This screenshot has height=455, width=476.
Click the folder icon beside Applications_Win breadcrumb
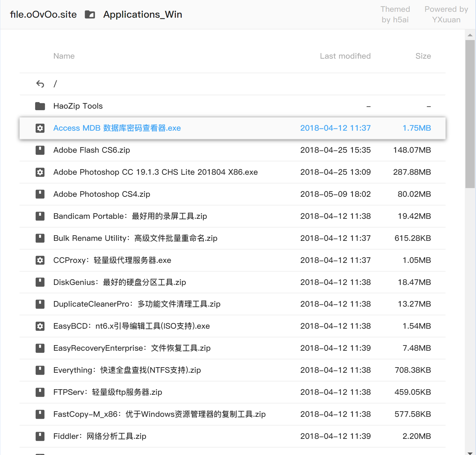[x=90, y=15]
